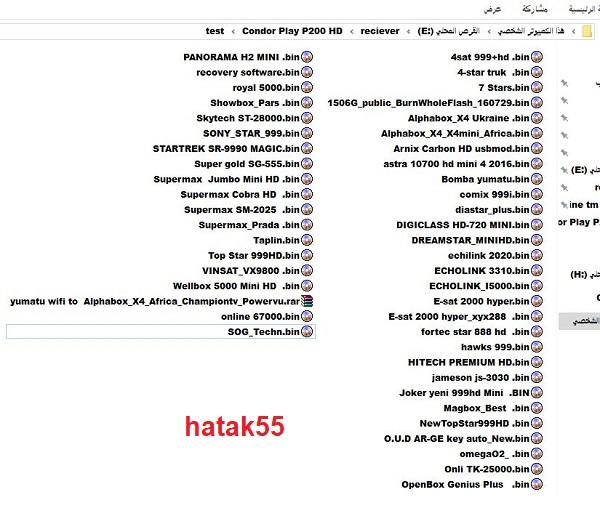
Task: Click the royal 5000.bin file icon
Action: (x=307, y=88)
